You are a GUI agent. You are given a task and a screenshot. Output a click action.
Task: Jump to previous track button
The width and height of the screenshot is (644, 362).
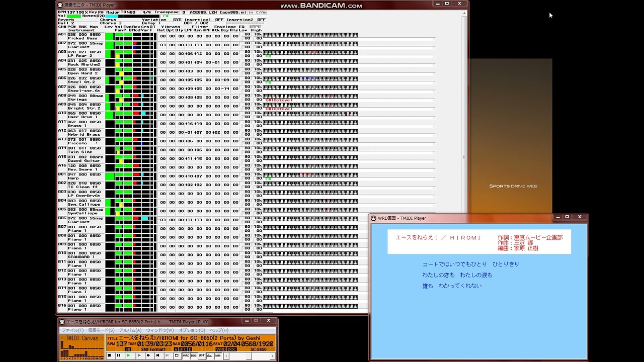[x=157, y=355]
